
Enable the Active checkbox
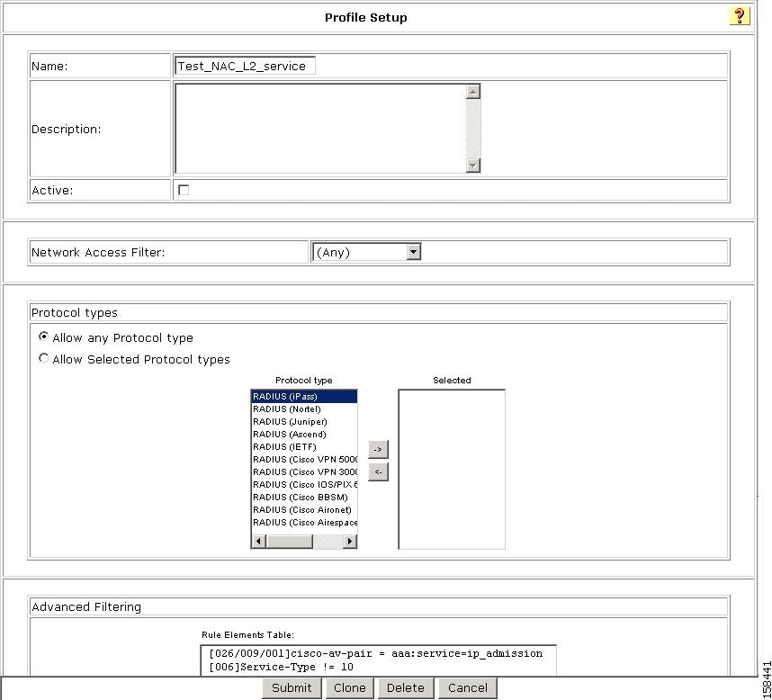[x=183, y=189]
